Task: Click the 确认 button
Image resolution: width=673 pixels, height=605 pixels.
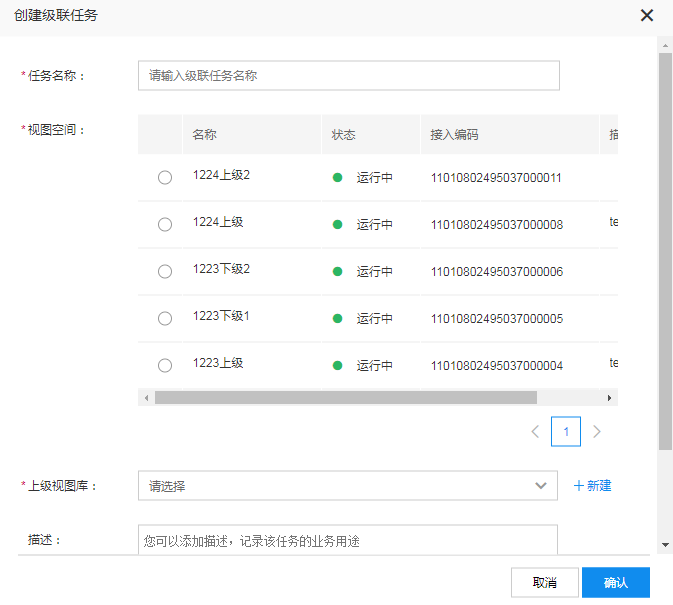Action: click(616, 582)
